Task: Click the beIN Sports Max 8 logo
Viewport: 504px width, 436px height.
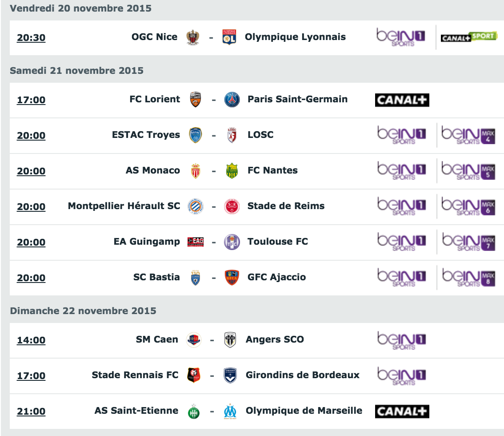Action: click(x=468, y=277)
